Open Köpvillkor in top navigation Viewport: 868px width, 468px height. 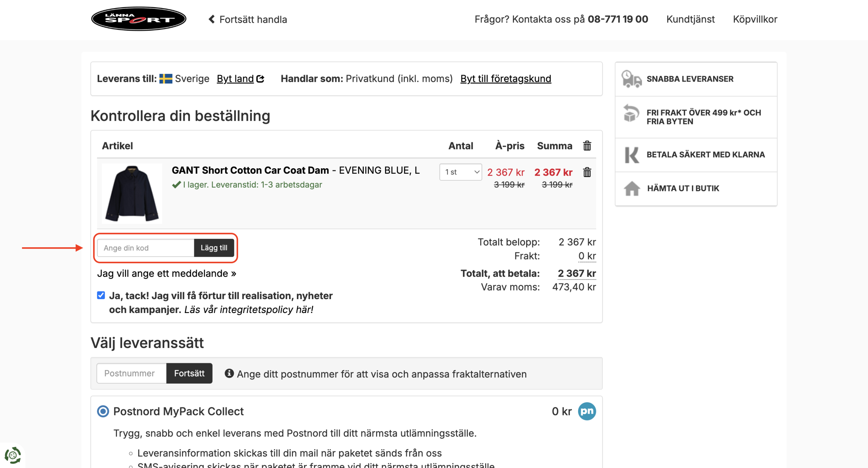755,19
